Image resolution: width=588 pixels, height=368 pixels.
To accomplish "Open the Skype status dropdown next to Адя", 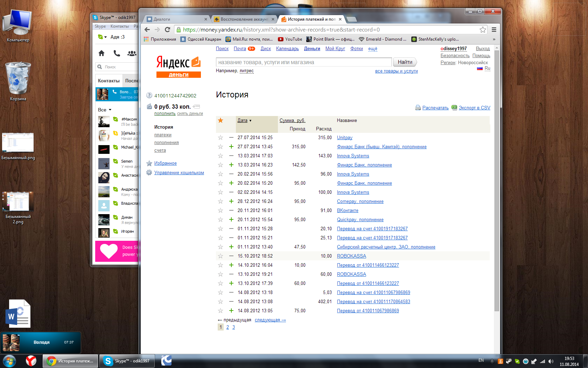I will (105, 37).
